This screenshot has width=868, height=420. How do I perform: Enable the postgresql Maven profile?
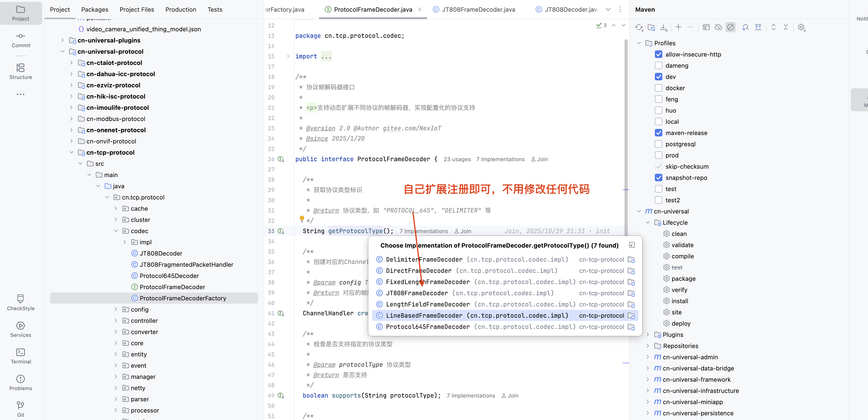[658, 144]
